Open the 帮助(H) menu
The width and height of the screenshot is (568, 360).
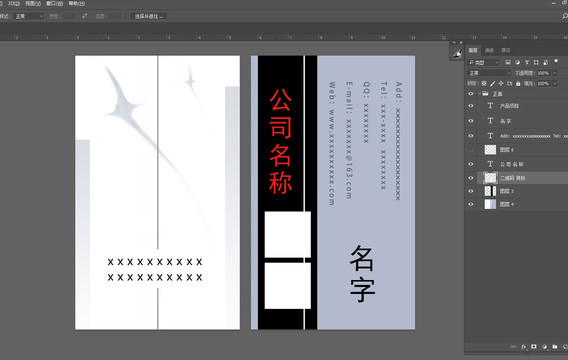[x=76, y=4]
